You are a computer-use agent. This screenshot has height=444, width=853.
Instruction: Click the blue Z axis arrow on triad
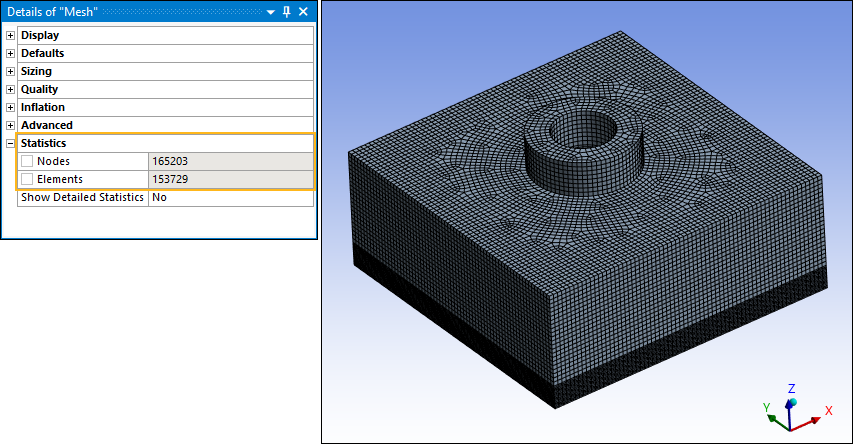point(791,392)
